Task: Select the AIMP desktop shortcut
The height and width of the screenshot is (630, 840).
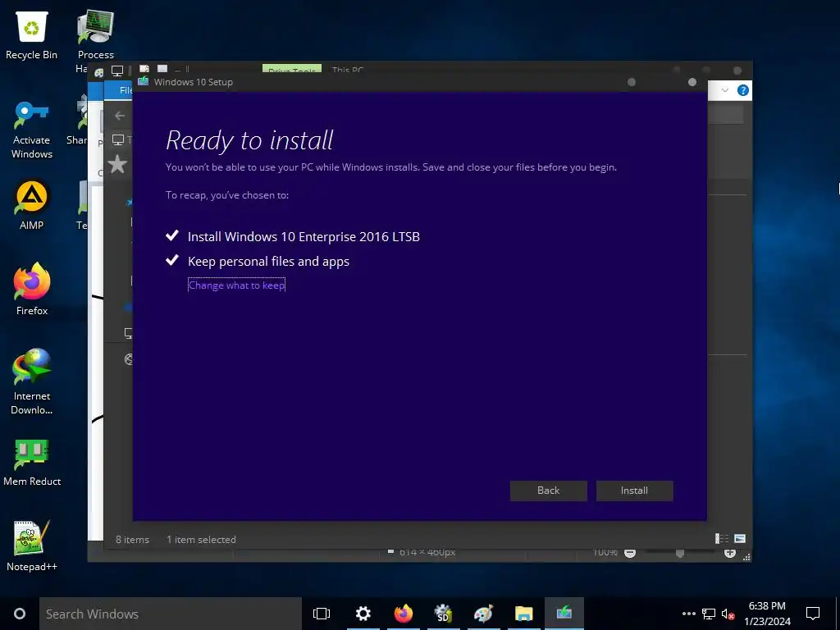Action: tap(32, 205)
